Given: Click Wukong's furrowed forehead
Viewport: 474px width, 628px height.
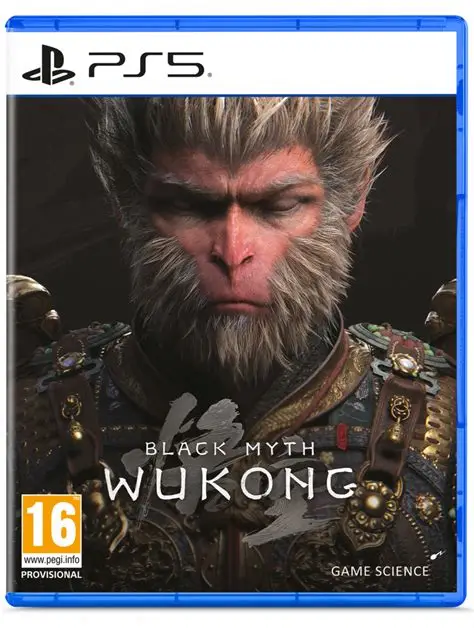Looking at the screenshot, I should [x=236, y=166].
